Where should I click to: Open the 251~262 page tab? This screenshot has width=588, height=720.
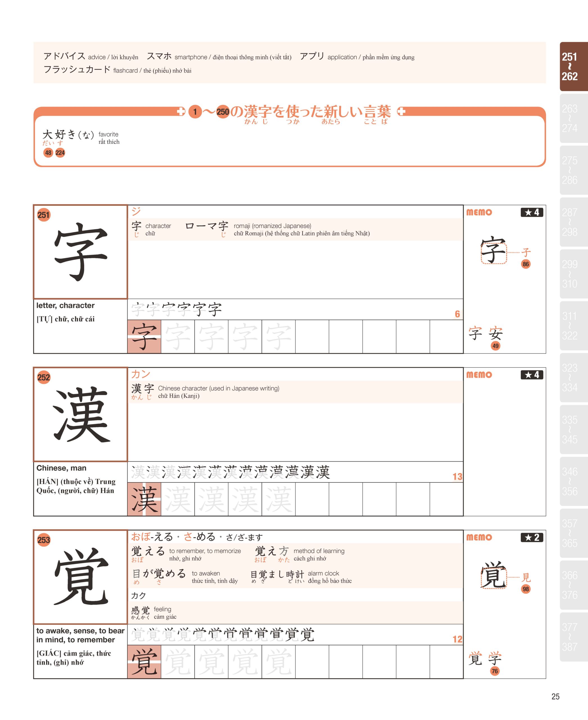574,66
